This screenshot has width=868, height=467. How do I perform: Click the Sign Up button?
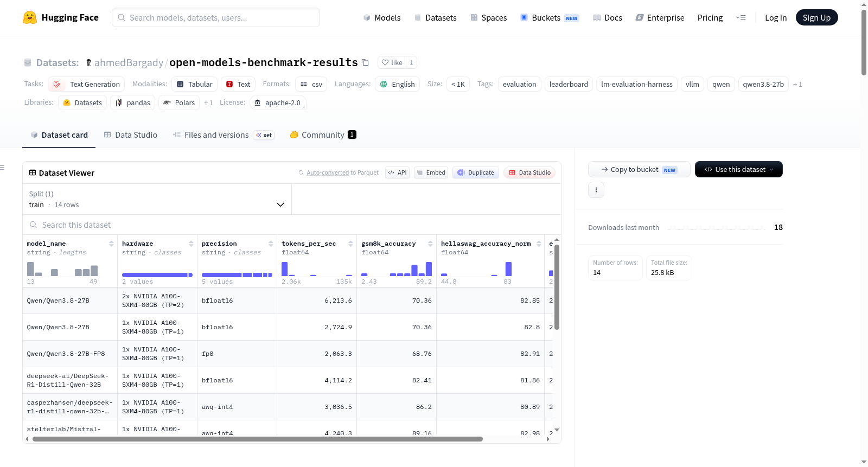[816, 17]
